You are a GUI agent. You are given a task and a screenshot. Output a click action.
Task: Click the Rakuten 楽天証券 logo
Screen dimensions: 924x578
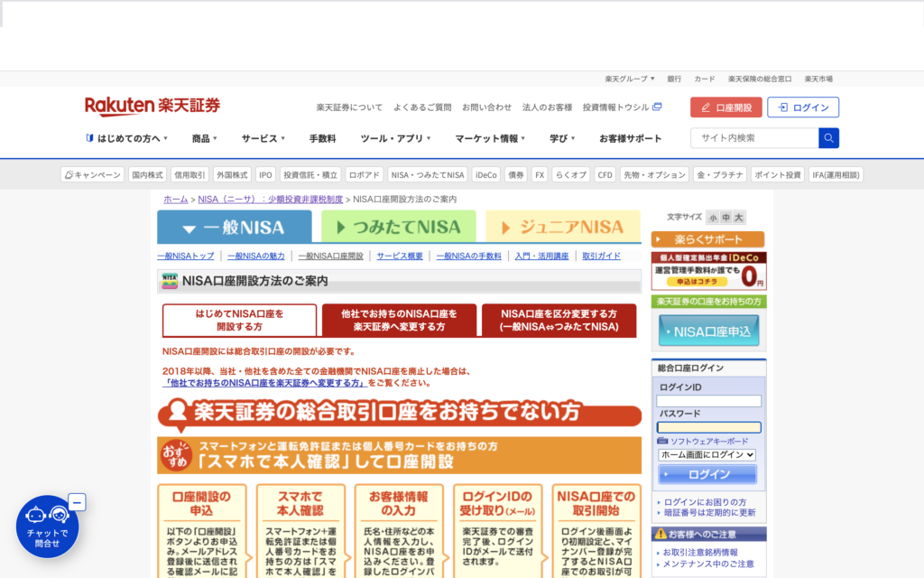click(x=152, y=107)
